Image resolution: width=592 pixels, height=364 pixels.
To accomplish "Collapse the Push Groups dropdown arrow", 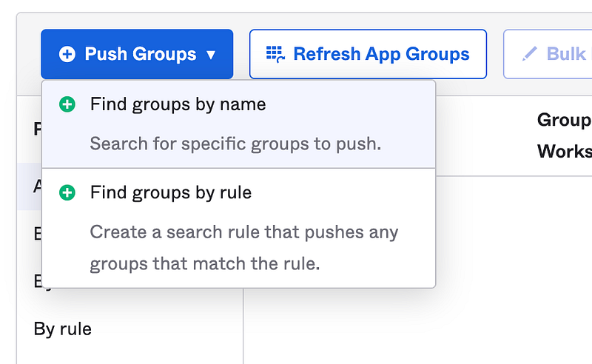I will tap(211, 55).
